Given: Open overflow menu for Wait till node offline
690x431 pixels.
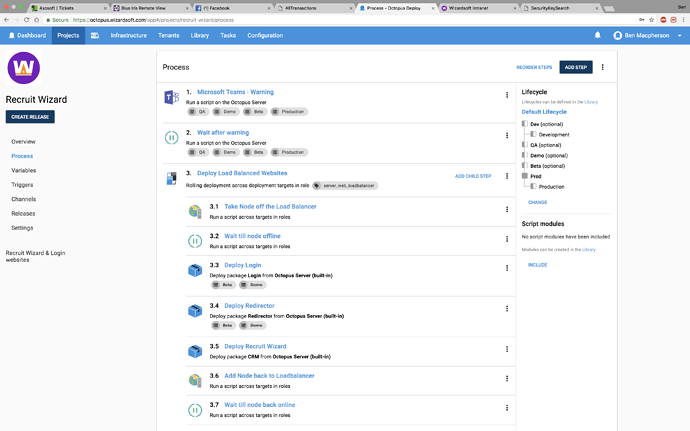Looking at the screenshot, I should point(507,239).
